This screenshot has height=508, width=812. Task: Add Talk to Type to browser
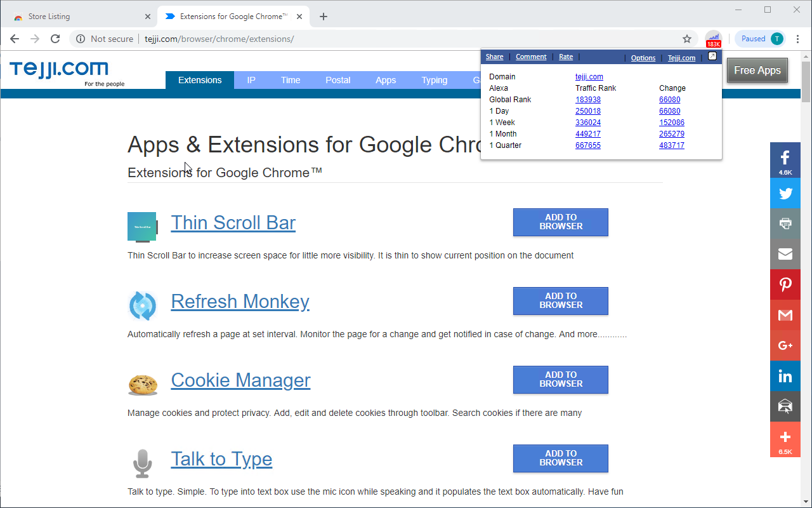coord(561,458)
